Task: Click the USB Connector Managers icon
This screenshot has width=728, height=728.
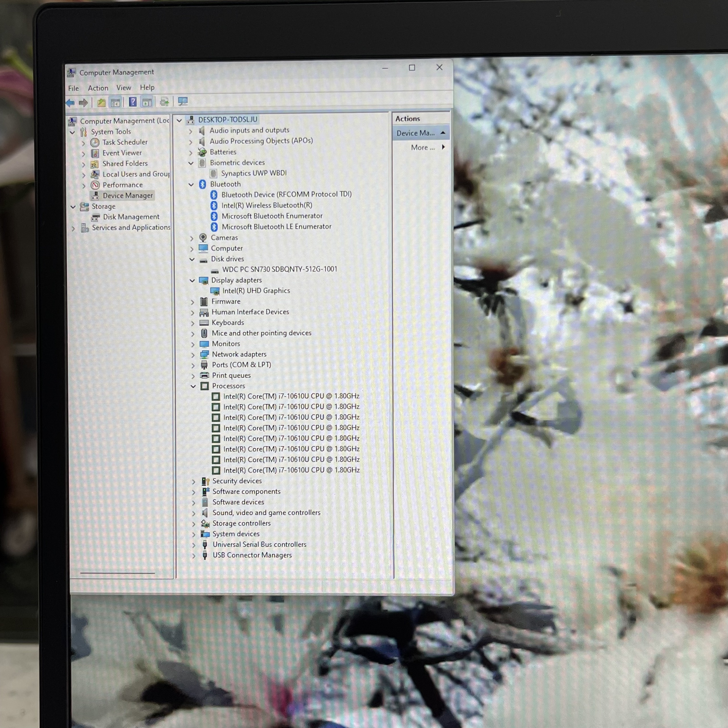Action: click(205, 555)
